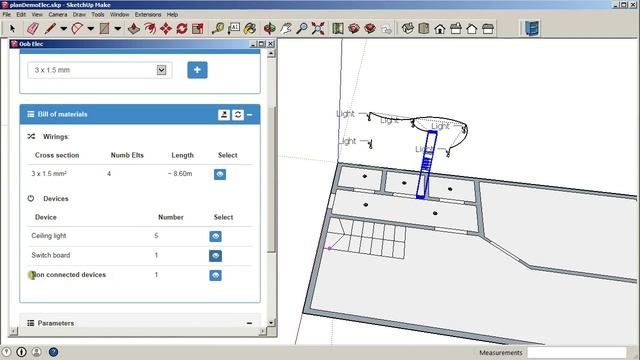This screenshot has height=360, width=640.
Task: Select the Text label tool
Action: [234, 29]
